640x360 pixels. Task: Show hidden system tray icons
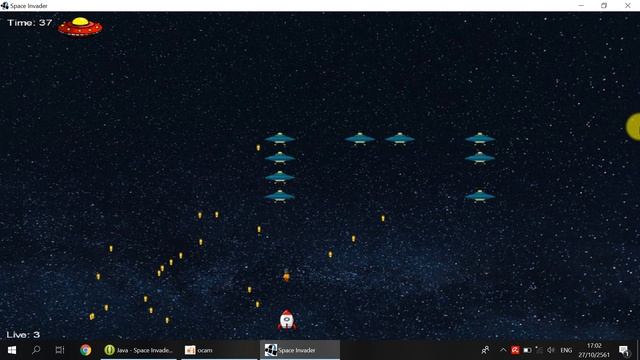coord(503,350)
